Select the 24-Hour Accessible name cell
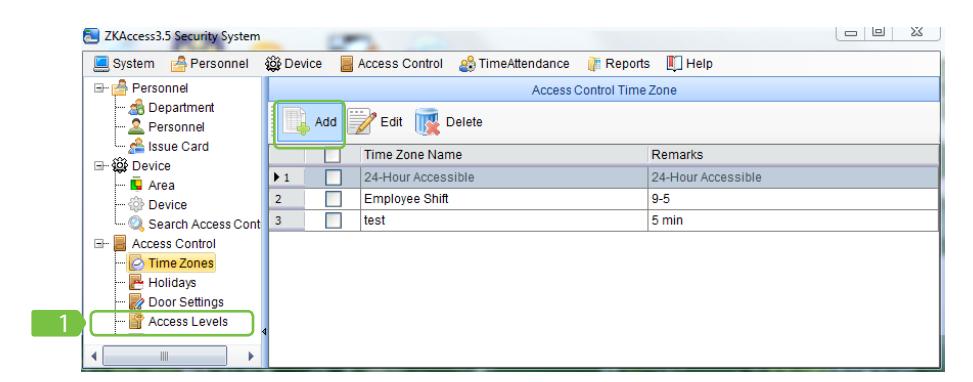Image resolution: width=973 pixels, height=382 pixels. click(x=504, y=177)
